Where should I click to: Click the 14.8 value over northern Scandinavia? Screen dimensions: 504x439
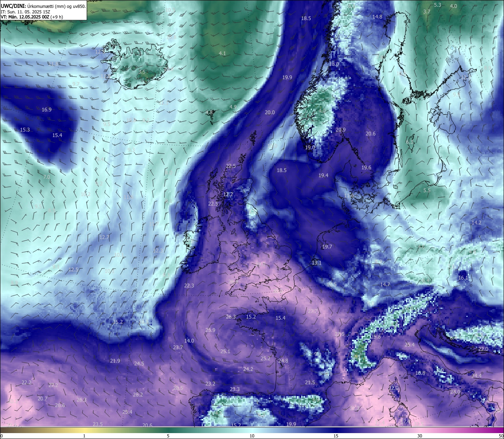coord(377,17)
